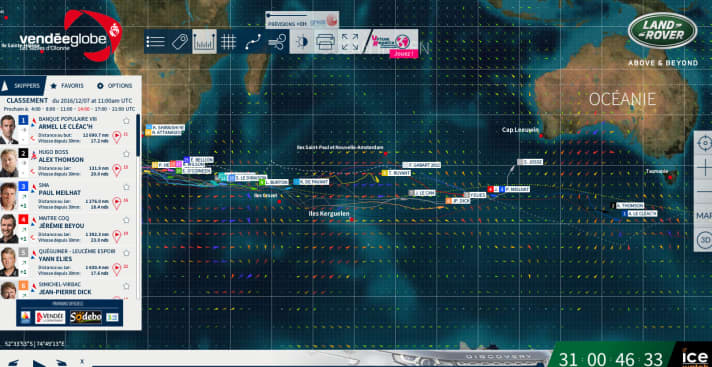Screen dimensions: 712x367
Task: Favorite Jérémie Beyou with the star
Action: click(x=126, y=220)
